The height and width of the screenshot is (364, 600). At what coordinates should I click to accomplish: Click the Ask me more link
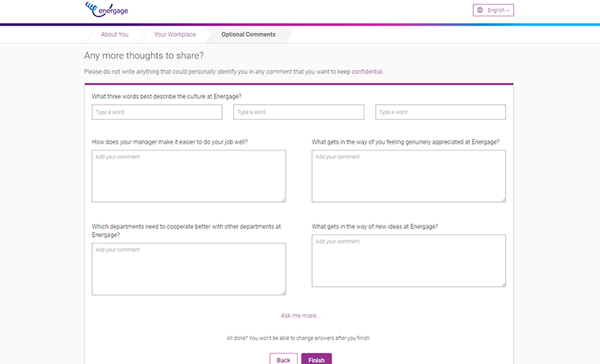coord(301,315)
